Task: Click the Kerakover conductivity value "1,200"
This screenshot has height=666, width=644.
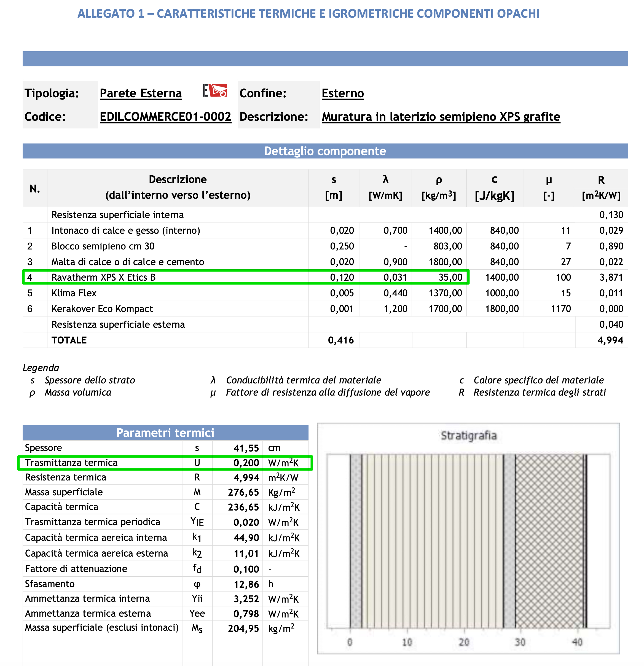Action: coord(395,308)
